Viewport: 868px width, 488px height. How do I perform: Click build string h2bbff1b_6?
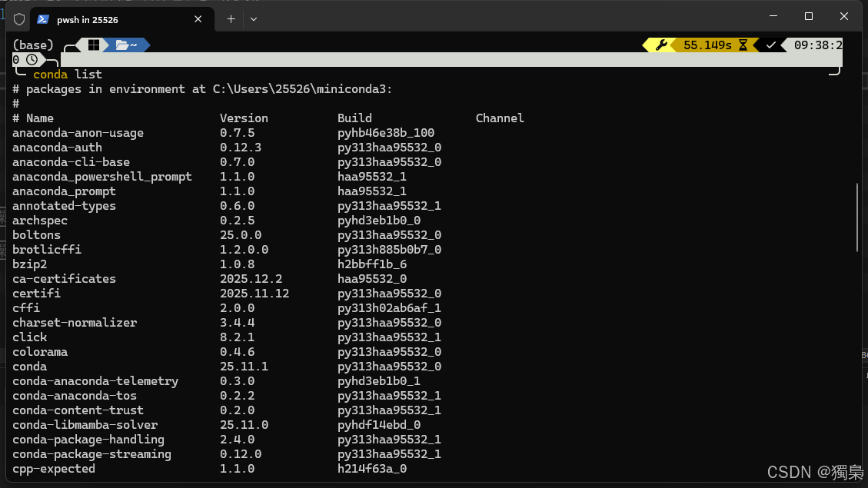tap(372, 264)
